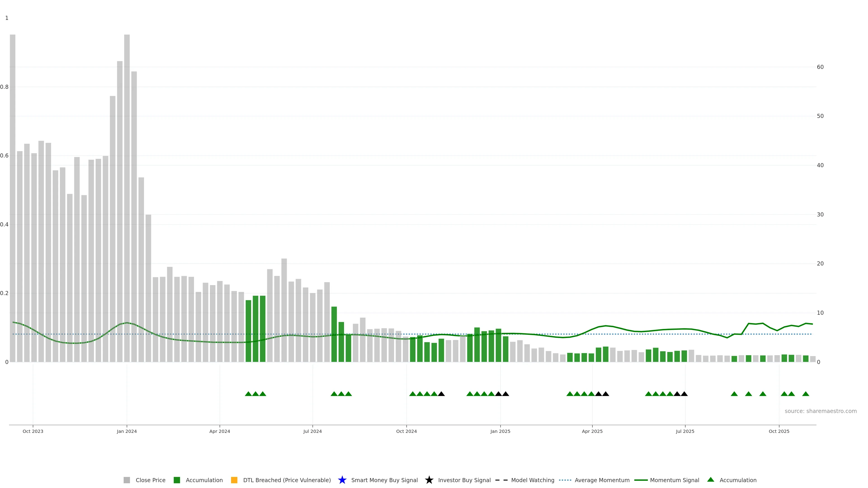
Task: Click the black Investor Buy Signal star
Action: (429, 480)
